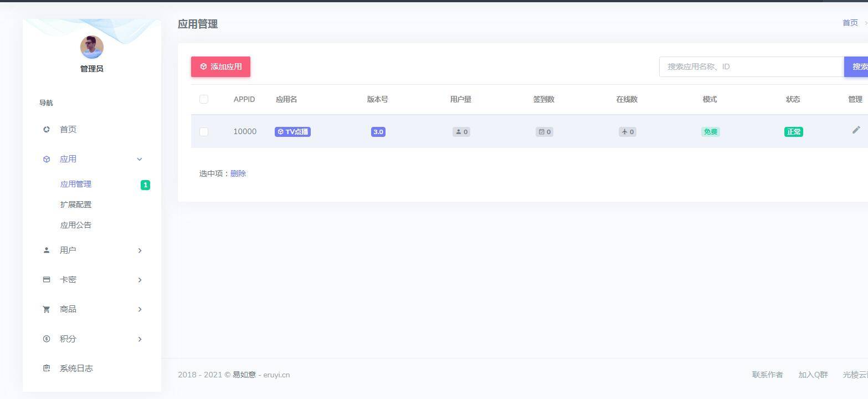
Task: Click the pencil edit icon for TV点播
Action: [x=856, y=130]
